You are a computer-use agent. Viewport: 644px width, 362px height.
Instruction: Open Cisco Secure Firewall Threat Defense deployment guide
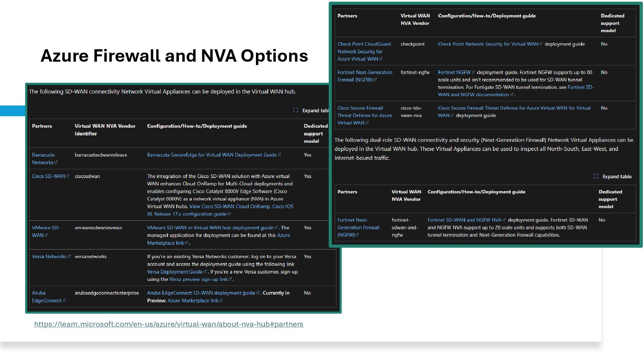pos(514,112)
